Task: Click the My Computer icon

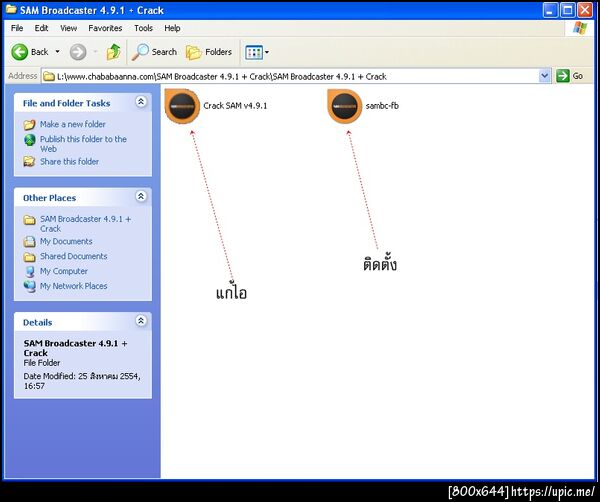Action: tap(29, 271)
